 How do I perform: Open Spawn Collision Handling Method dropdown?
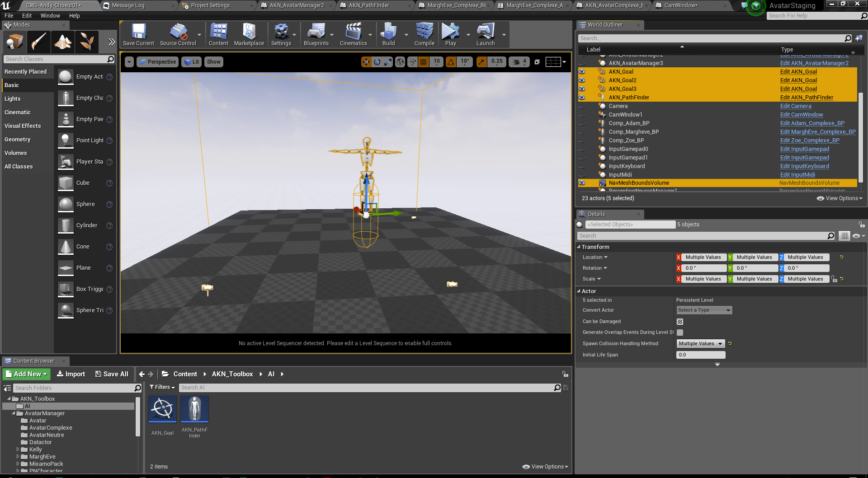700,344
